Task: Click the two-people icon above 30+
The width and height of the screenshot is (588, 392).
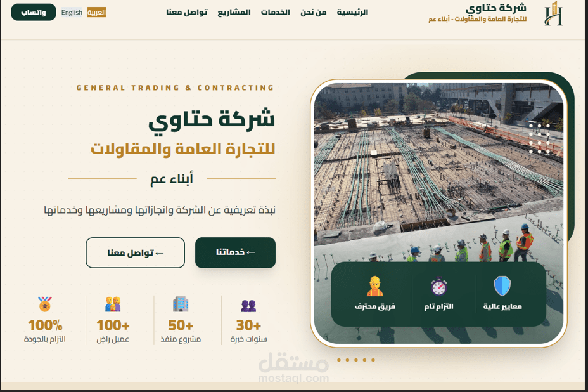Action: point(248,306)
